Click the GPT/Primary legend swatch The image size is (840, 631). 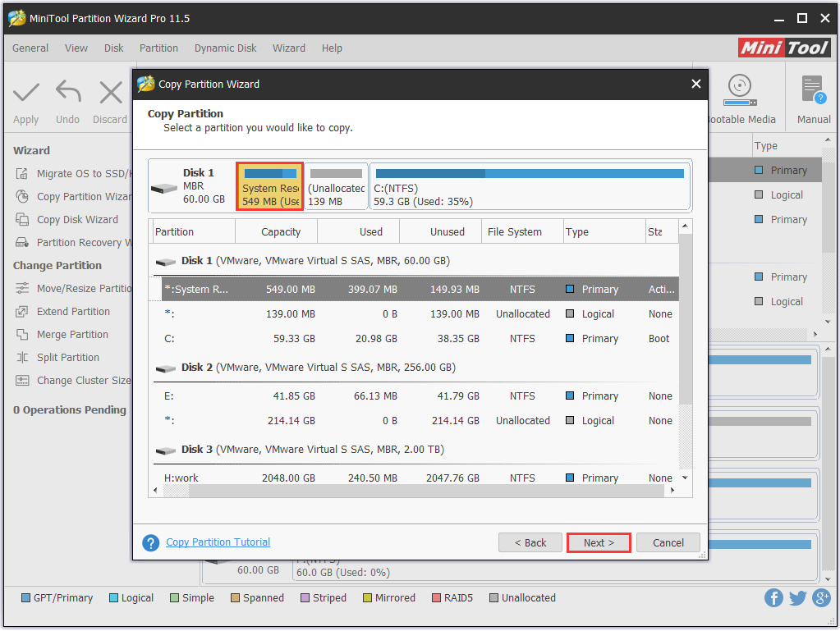pos(25,598)
